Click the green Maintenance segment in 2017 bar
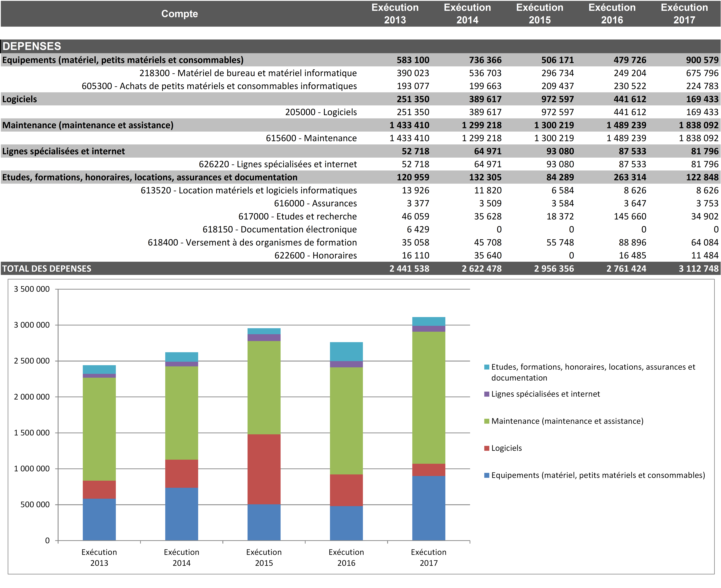 tap(429, 397)
